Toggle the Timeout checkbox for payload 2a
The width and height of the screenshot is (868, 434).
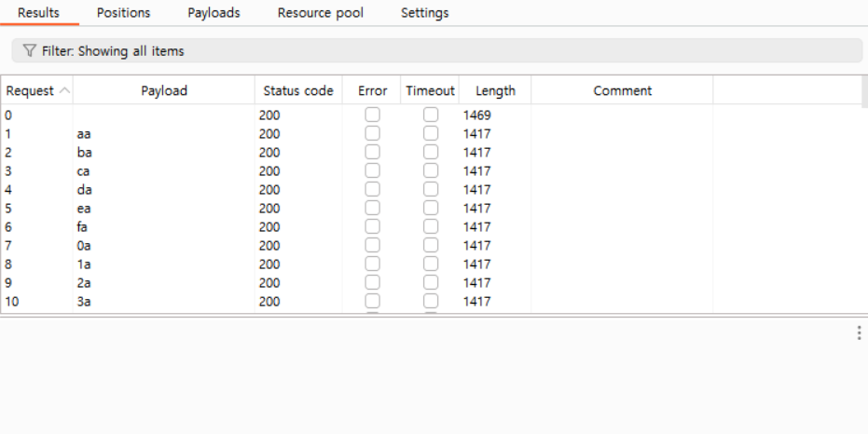[x=431, y=282]
